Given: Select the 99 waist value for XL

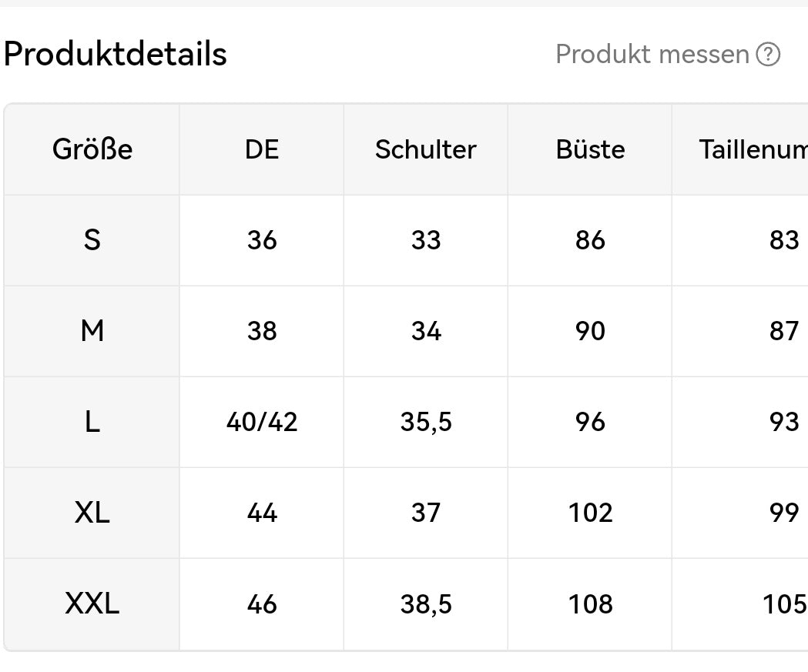Looking at the screenshot, I should coord(783,513).
